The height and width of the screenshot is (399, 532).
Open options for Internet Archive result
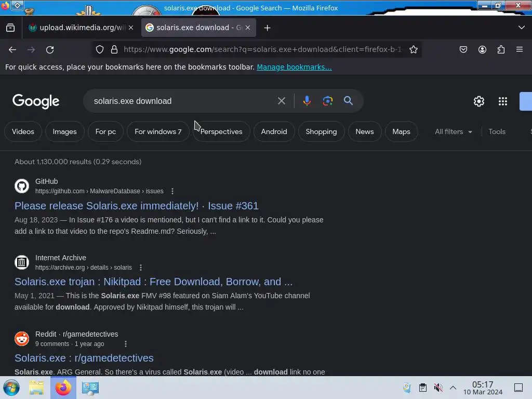point(141,268)
